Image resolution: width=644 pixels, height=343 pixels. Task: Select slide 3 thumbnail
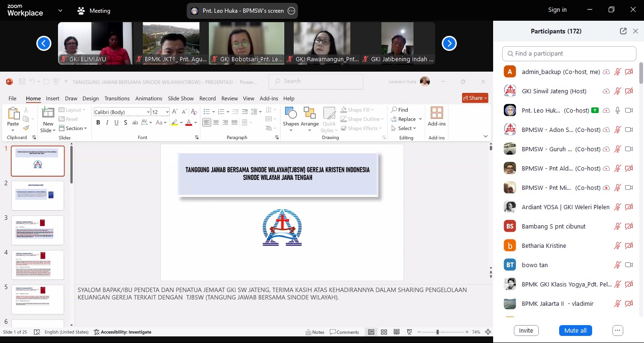pos(38,230)
